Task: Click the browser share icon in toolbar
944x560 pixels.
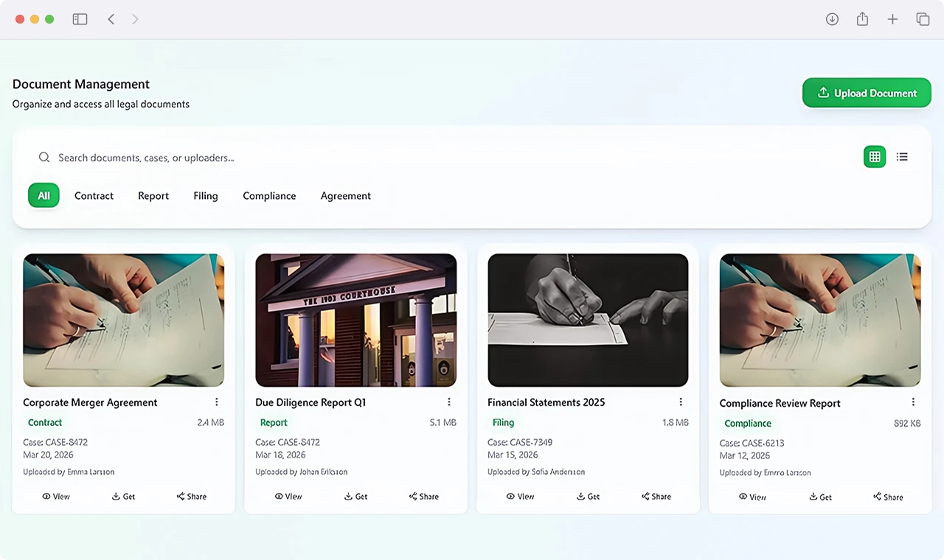Action: point(862,19)
